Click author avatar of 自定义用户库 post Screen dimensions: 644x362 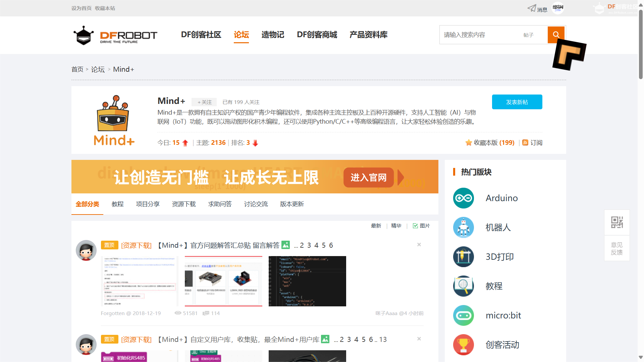point(86,345)
